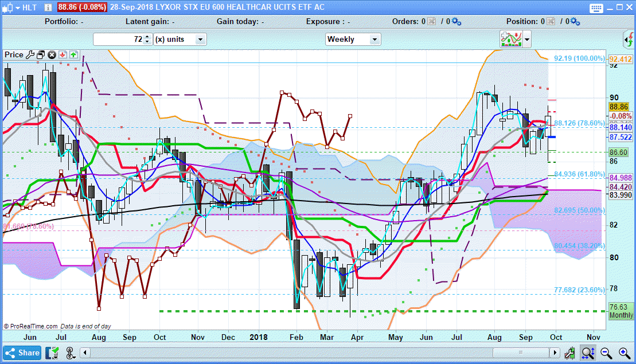This screenshot has width=636, height=364.
Task: Click the 84.420 price axis label
Action: point(621,187)
